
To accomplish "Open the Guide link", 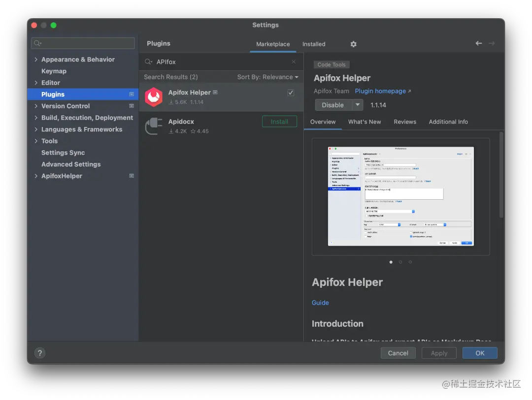I will point(320,303).
